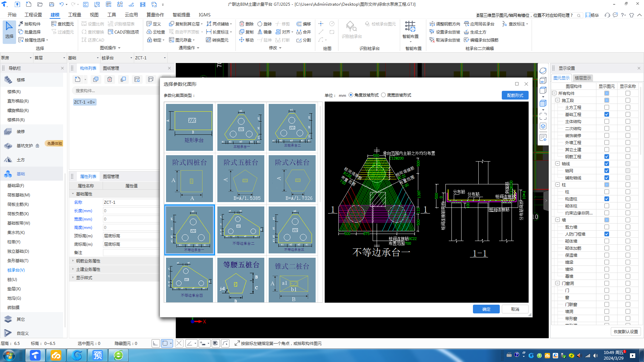Toggle 基础工程 显示图元 checkbox

tap(607, 114)
